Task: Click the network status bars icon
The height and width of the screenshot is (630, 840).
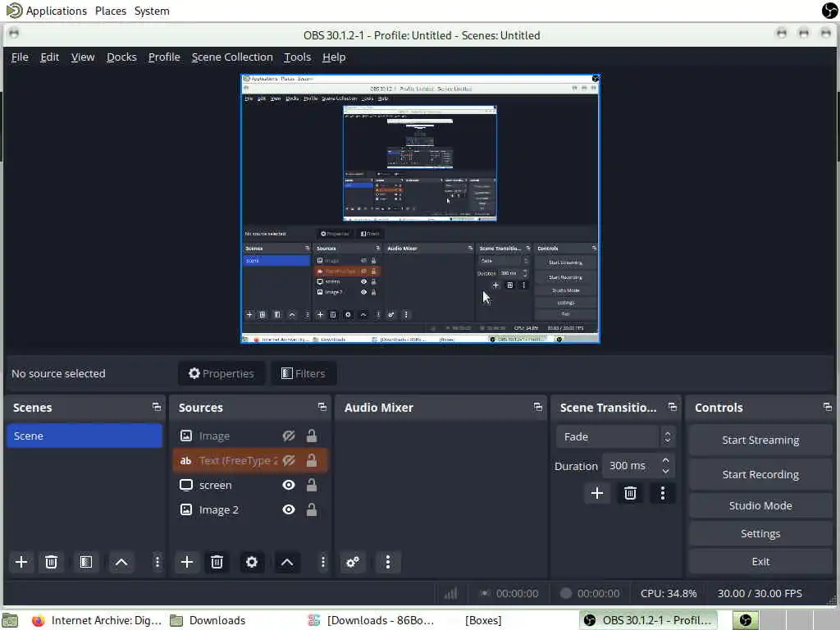Action: click(x=451, y=593)
